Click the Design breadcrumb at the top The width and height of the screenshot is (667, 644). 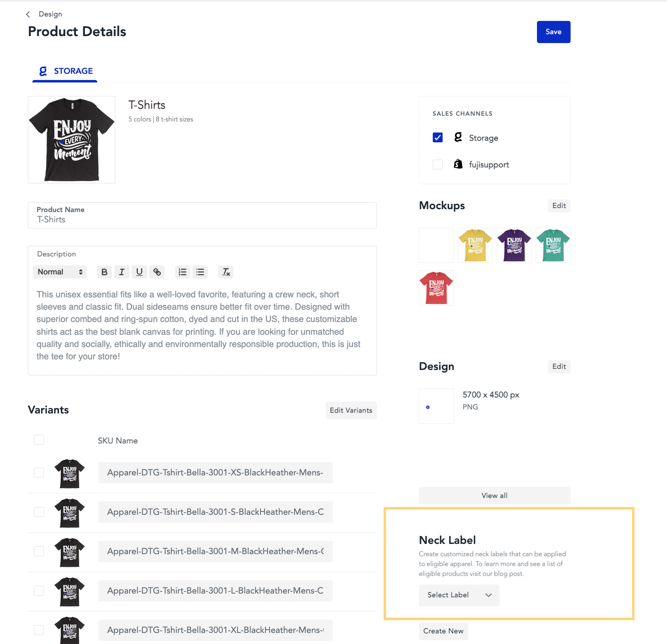tap(50, 14)
